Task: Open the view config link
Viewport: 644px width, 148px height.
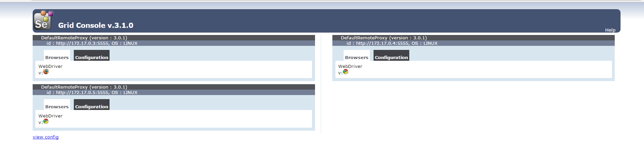Action: [46, 137]
